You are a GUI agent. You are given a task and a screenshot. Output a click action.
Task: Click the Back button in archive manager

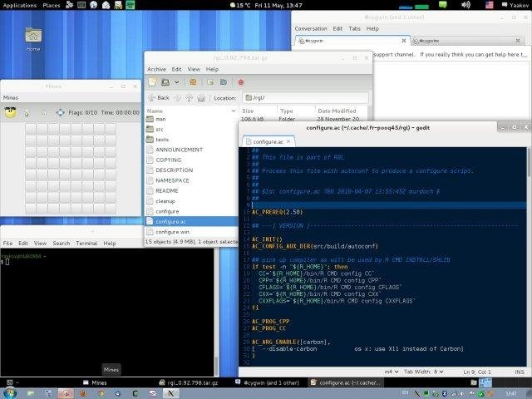(x=159, y=97)
